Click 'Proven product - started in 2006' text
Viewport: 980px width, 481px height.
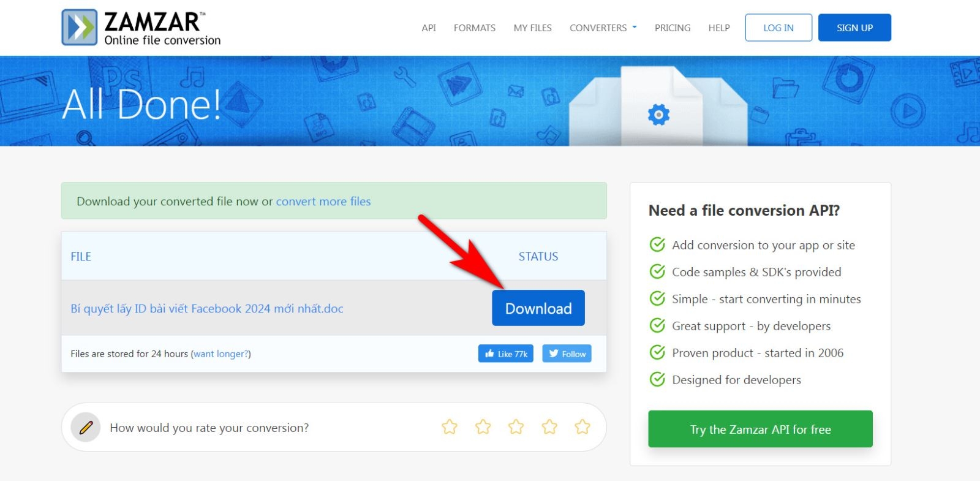pyautogui.click(x=758, y=353)
